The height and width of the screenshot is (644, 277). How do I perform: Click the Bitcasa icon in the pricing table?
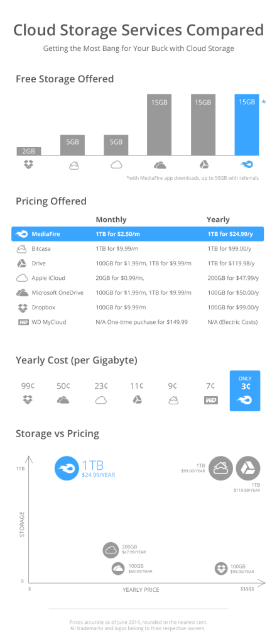click(x=21, y=248)
